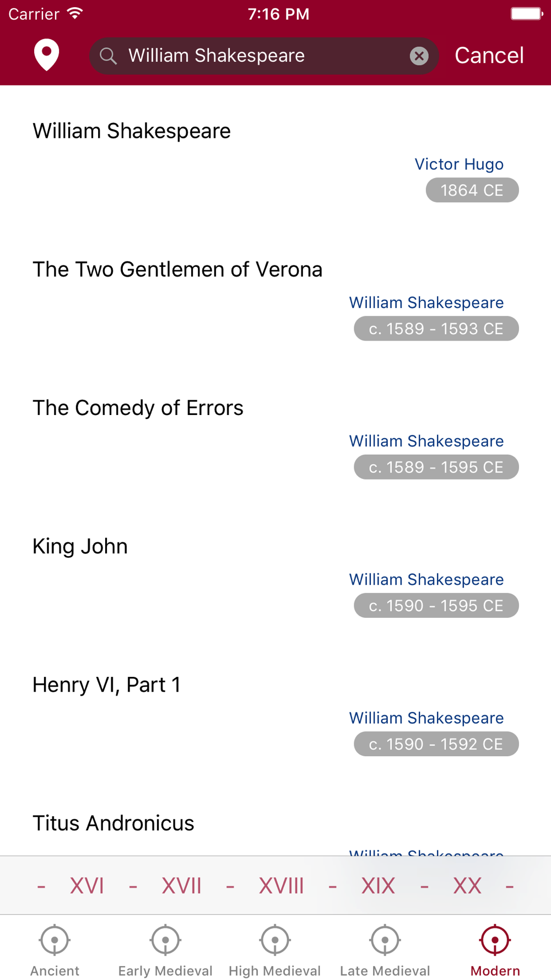Viewport: 551px width, 980px height.
Task: Select the XIX century on timeline
Action: click(378, 886)
